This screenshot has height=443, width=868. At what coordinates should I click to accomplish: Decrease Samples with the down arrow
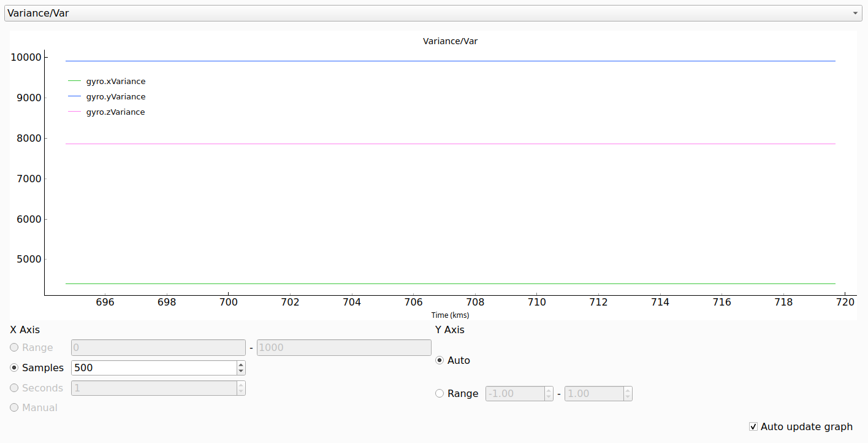(241, 372)
